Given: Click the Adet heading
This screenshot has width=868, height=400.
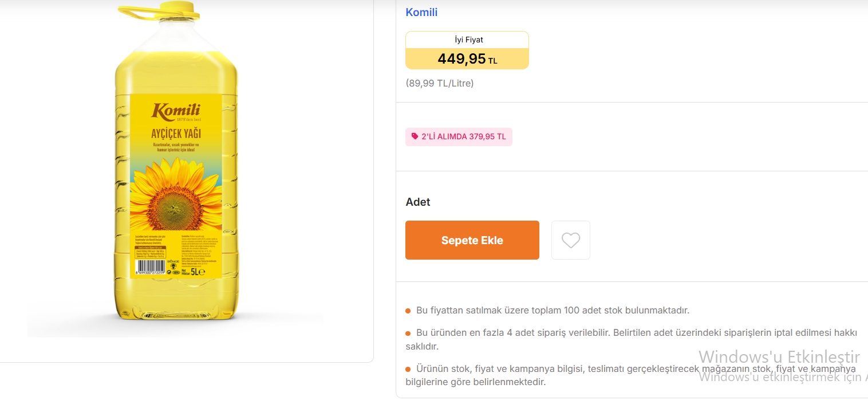Looking at the screenshot, I should (418, 202).
